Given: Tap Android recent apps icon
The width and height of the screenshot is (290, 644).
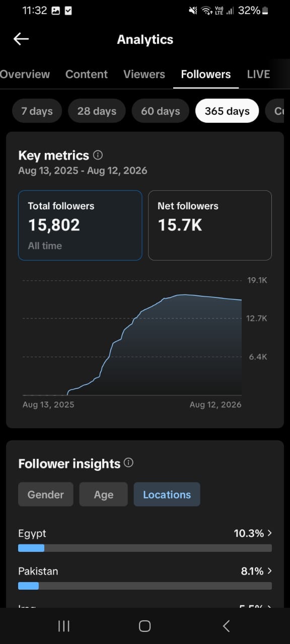Looking at the screenshot, I should (x=64, y=626).
